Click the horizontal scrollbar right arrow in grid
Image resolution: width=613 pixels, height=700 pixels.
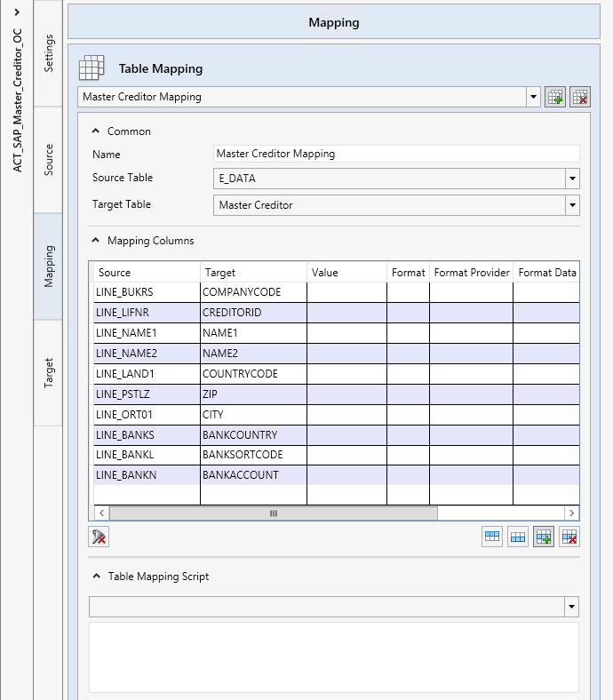pyautogui.click(x=572, y=513)
